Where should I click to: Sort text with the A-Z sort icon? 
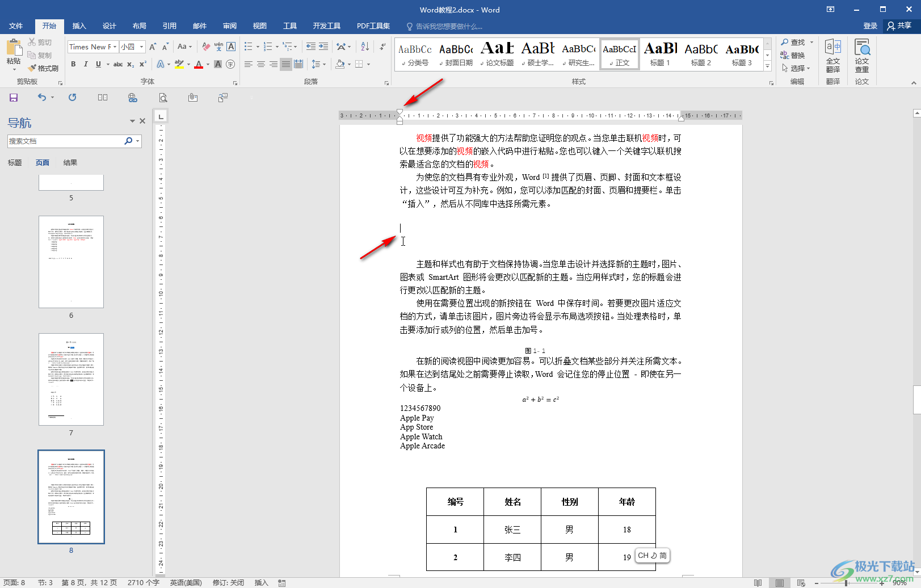click(365, 47)
